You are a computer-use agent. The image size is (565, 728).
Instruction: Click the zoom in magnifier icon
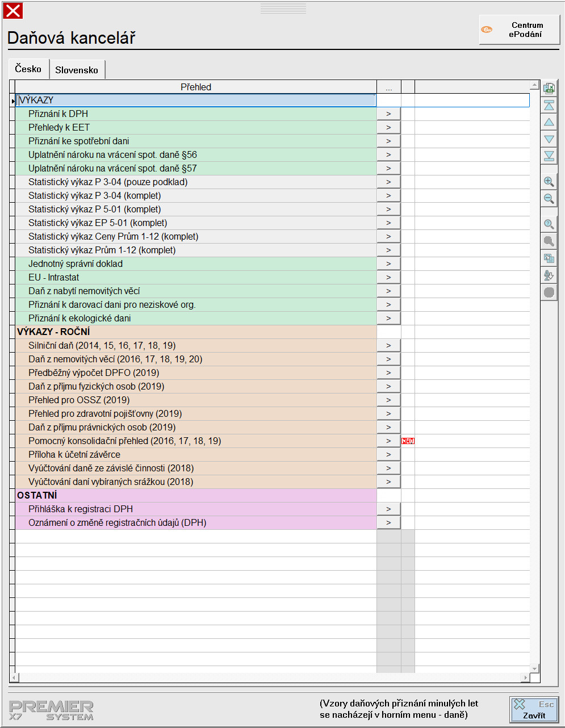(549, 182)
